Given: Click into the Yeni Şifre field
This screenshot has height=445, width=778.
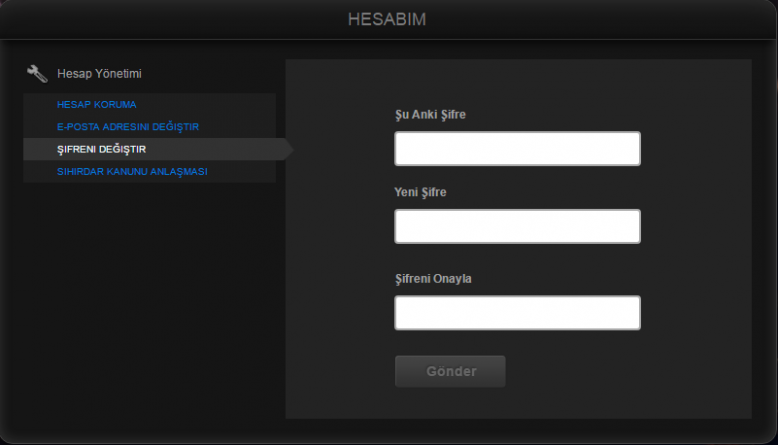Looking at the screenshot, I should (518, 226).
